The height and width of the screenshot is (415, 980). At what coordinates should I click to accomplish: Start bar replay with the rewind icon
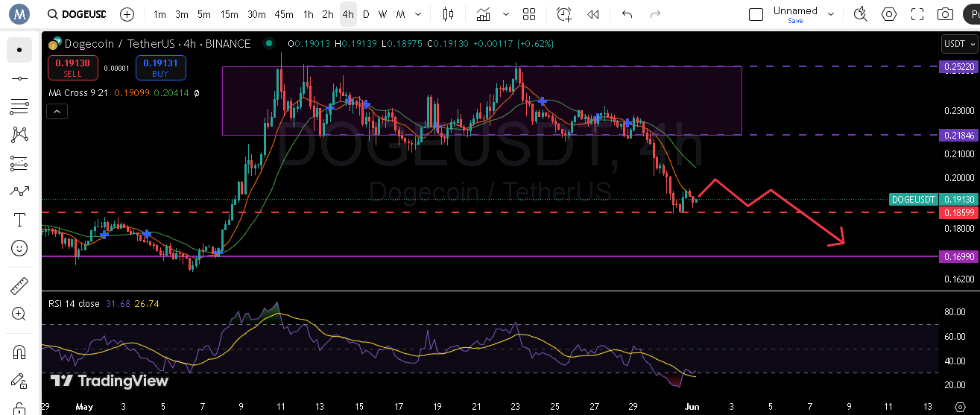[x=593, y=14]
